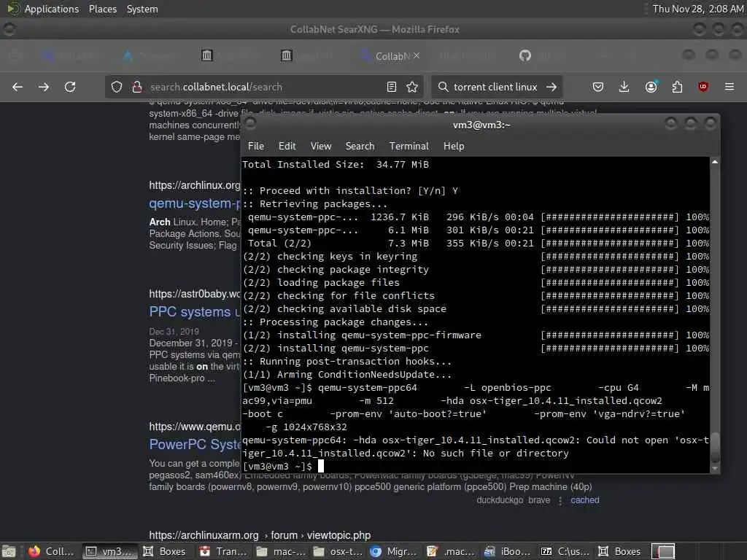Click the 'viewtopic.php' breadcrumb text

338,535
